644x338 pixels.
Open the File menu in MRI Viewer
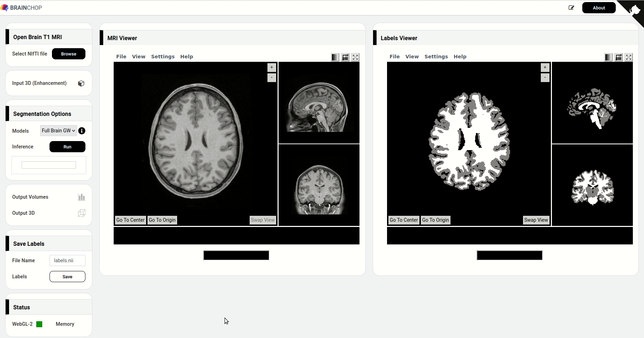(121, 57)
